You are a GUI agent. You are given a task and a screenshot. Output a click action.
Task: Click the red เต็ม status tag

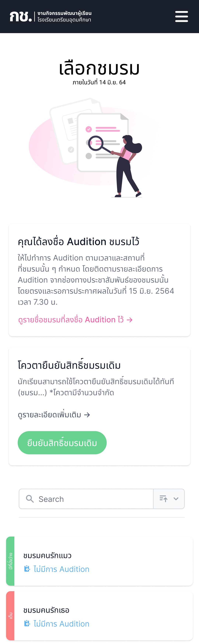tap(10, 615)
